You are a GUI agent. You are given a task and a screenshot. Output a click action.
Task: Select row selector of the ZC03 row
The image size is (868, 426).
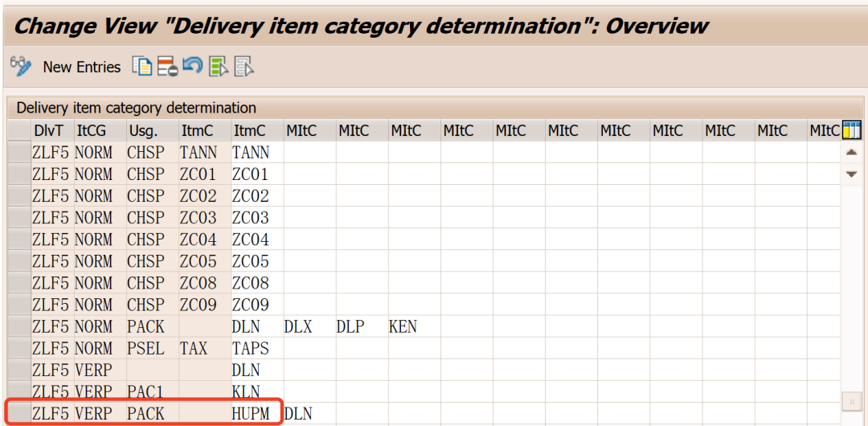(x=18, y=217)
